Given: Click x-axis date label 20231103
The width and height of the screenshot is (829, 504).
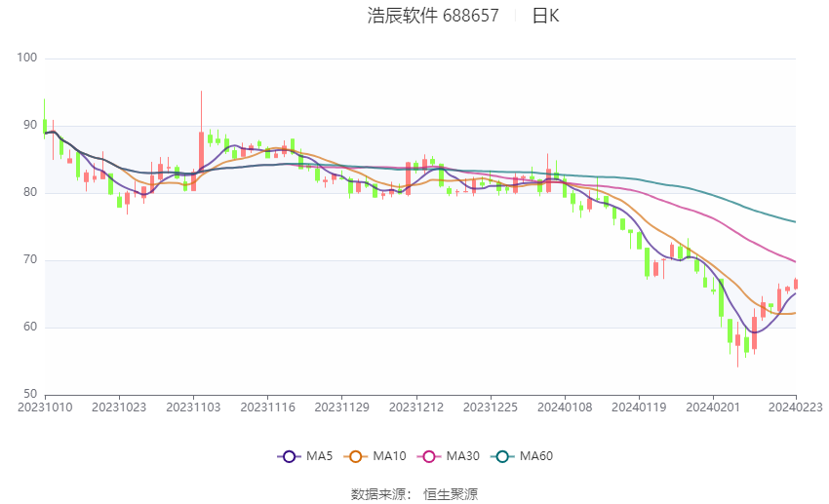Looking at the screenshot, I should (x=193, y=407).
